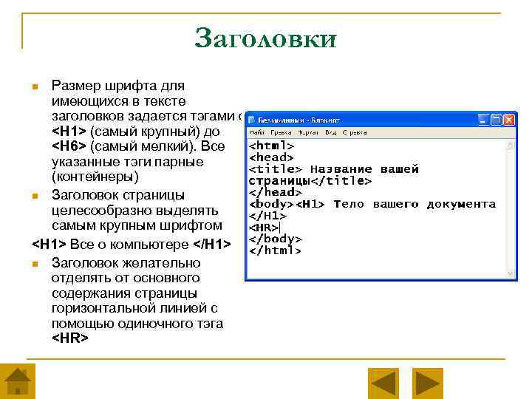The image size is (532, 399).
Task: Click the text горизонтальной линией с
Action: coord(134,308)
